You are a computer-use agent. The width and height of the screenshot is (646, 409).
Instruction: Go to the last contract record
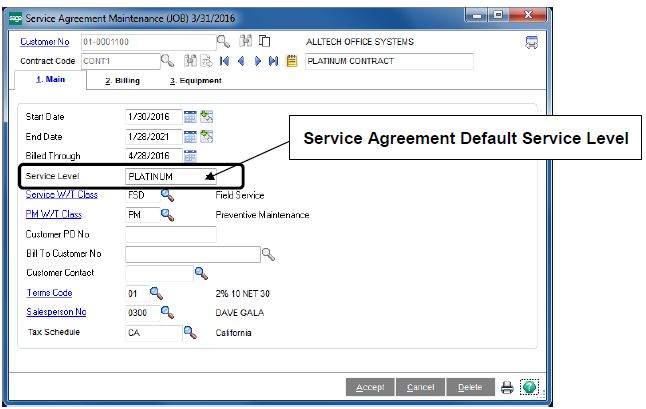coord(273,61)
